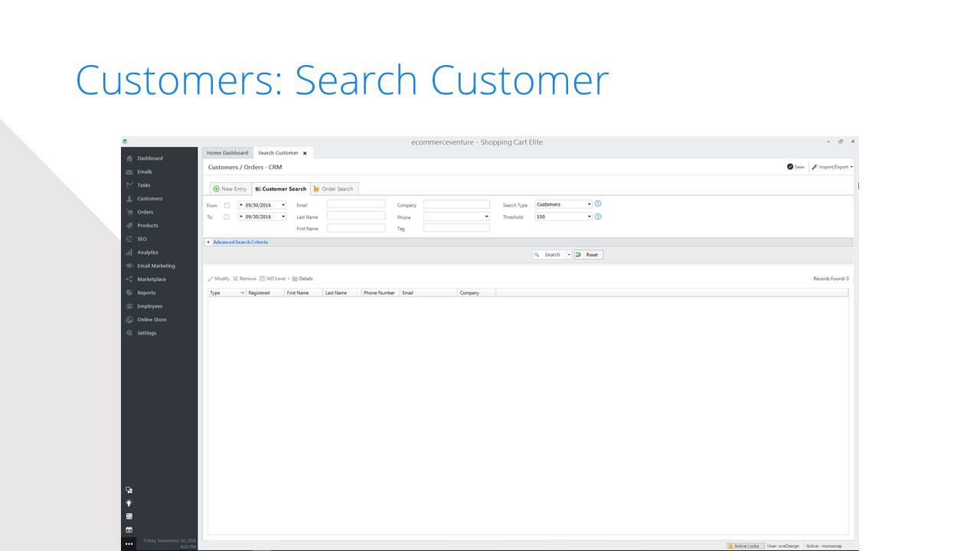Click the 'User: sceDesign' status bar text
Screen dimensions: 980x551
783,546
